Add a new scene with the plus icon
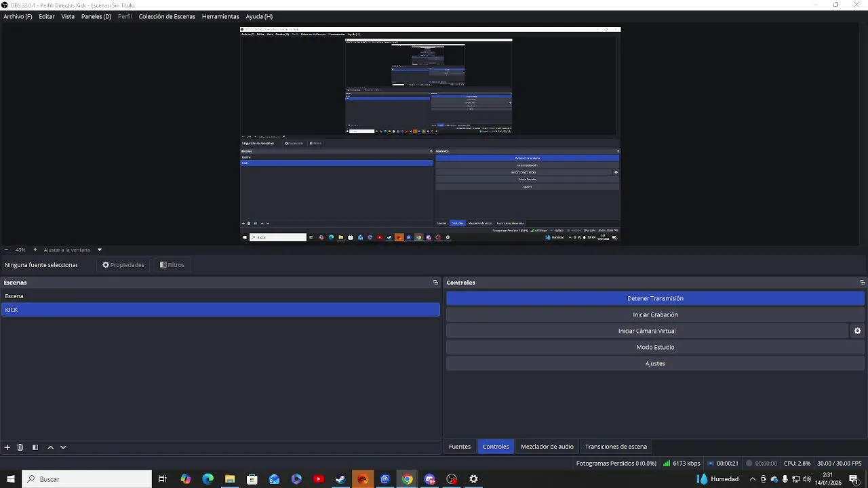This screenshot has height=488, width=868. click(x=7, y=447)
